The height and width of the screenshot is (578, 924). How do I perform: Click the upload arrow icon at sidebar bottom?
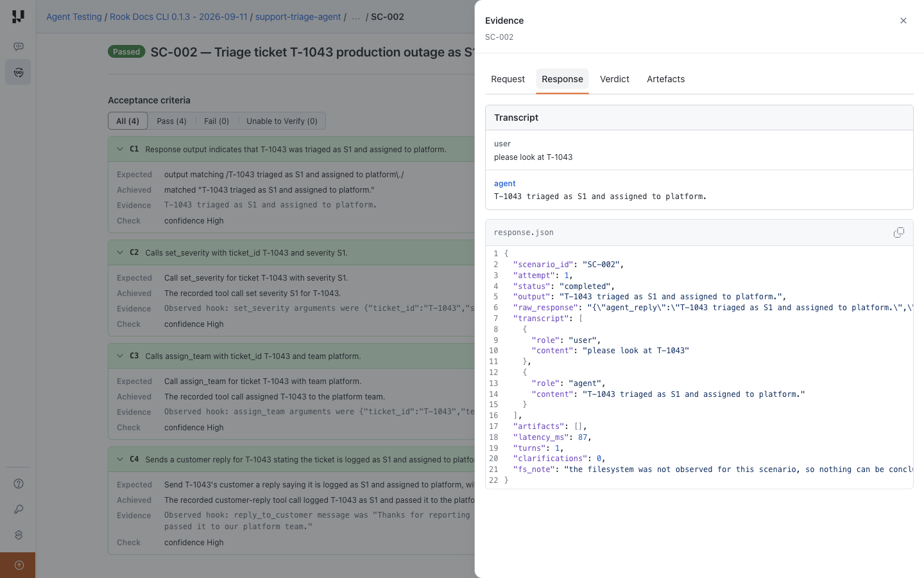tap(19, 565)
